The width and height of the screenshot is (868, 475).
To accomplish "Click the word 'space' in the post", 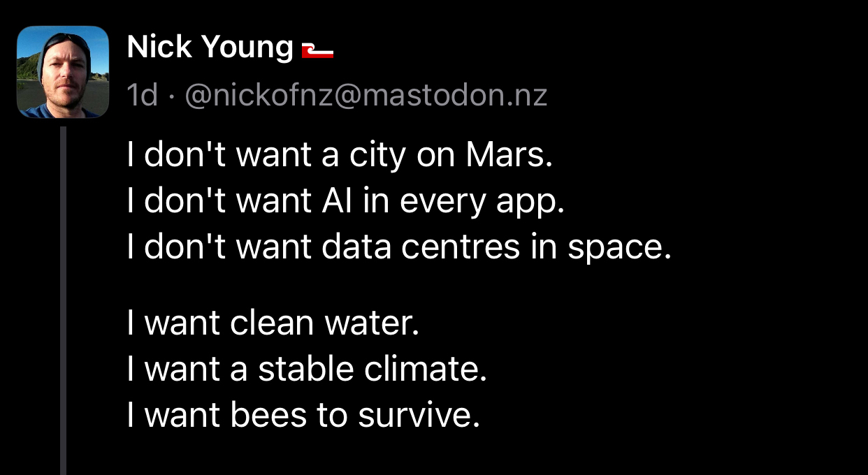I will (x=614, y=247).
